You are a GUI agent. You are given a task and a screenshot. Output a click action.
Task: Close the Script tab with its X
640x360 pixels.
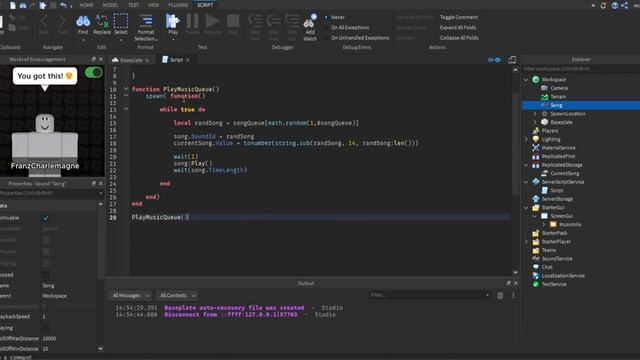[188, 60]
